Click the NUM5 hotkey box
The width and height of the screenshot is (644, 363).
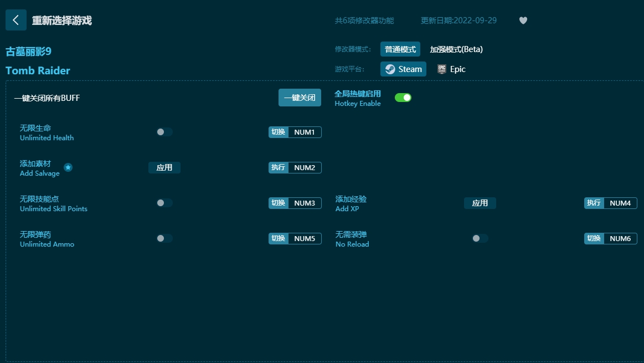(x=305, y=238)
